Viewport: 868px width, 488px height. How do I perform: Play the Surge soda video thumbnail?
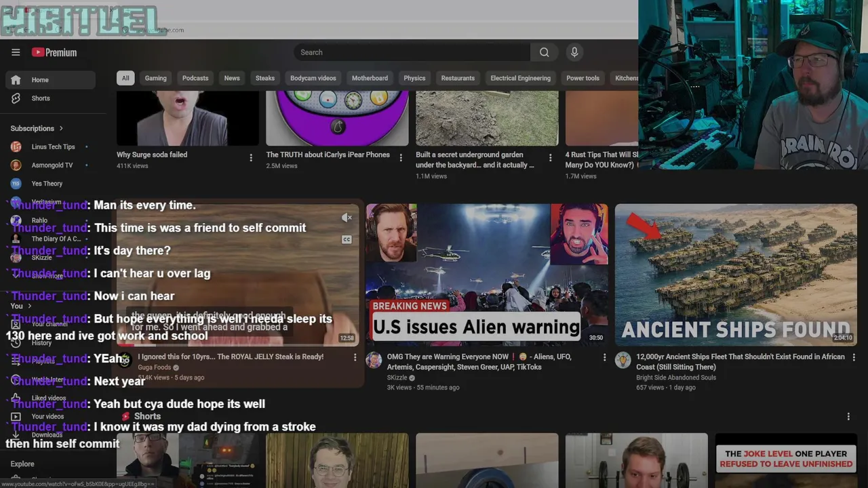pos(188,118)
